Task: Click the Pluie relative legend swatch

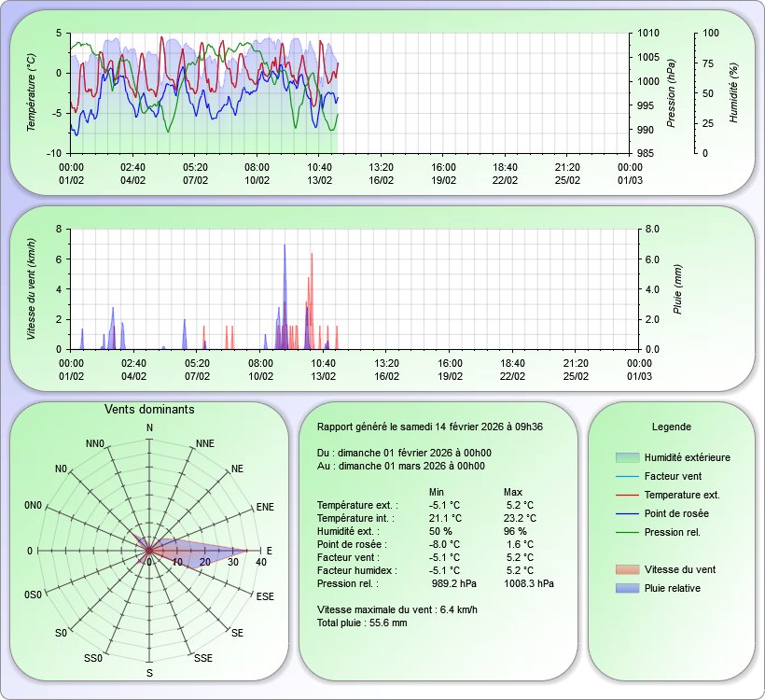Action: (627, 588)
